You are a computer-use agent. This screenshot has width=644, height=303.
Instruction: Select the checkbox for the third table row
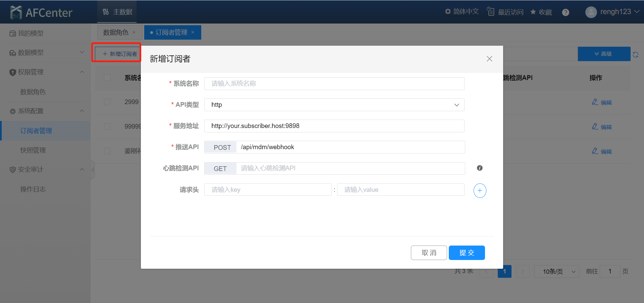click(107, 151)
